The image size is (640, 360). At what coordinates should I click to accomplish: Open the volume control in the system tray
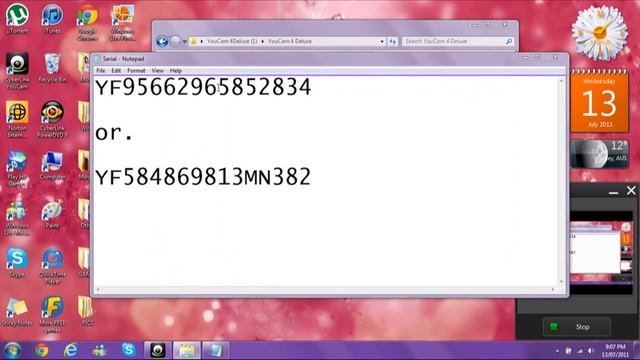click(x=591, y=351)
